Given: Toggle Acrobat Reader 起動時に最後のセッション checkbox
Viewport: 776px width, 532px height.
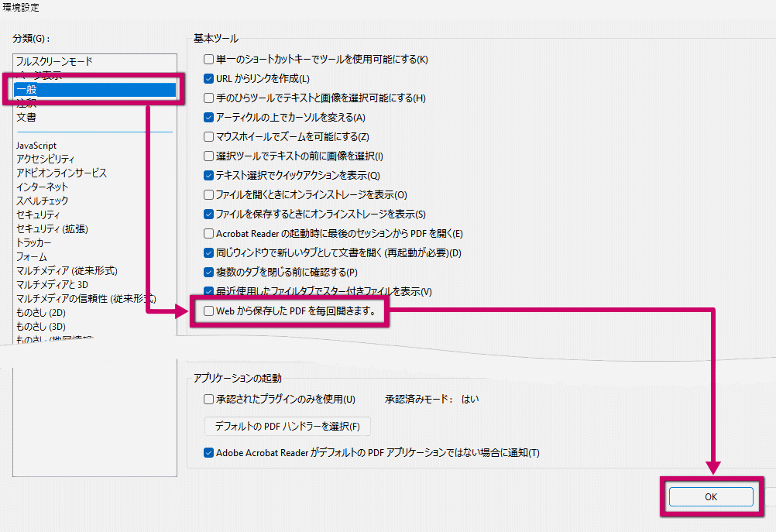Looking at the screenshot, I should coord(208,234).
